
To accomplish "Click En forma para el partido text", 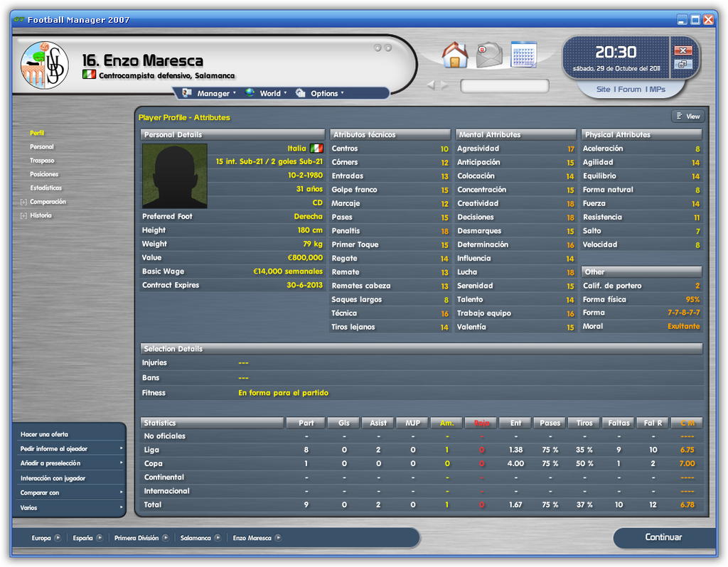I will 283,392.
